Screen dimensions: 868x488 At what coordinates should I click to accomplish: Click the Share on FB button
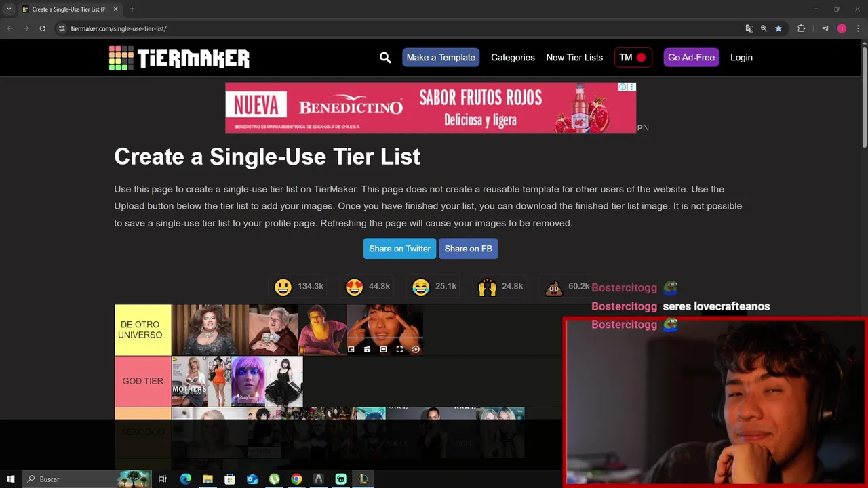pos(468,249)
